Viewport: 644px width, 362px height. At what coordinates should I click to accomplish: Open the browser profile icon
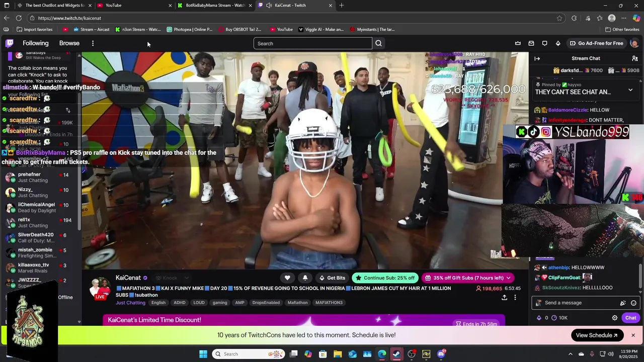[612, 18]
